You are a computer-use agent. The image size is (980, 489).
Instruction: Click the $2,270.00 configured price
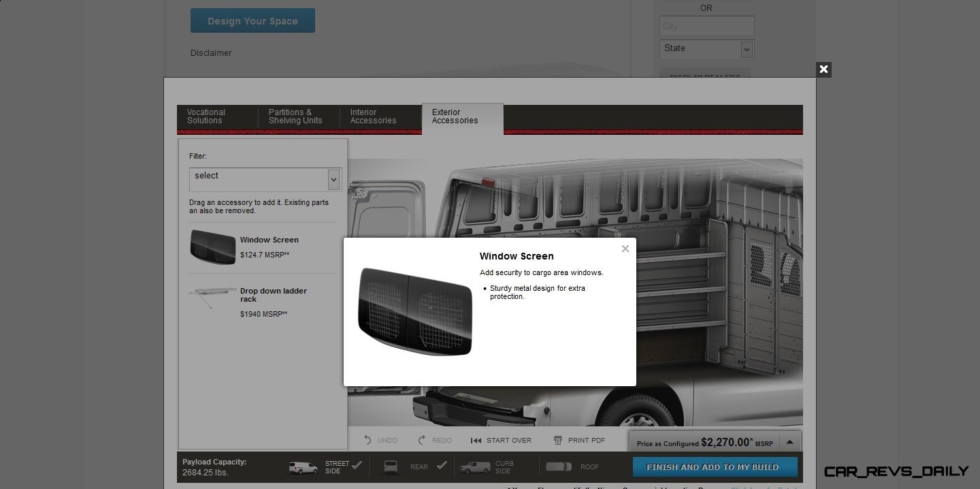coord(728,442)
